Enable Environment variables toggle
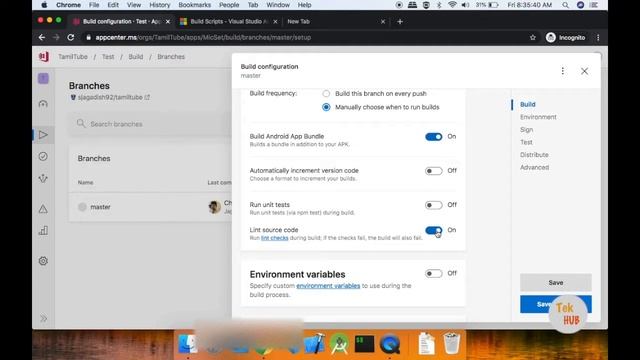The height and width of the screenshot is (360, 640). (433, 273)
